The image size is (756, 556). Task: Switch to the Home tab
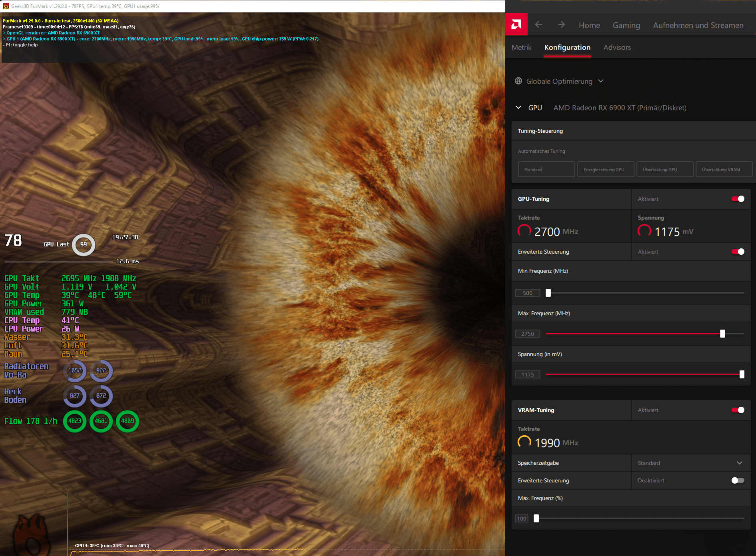589,25
